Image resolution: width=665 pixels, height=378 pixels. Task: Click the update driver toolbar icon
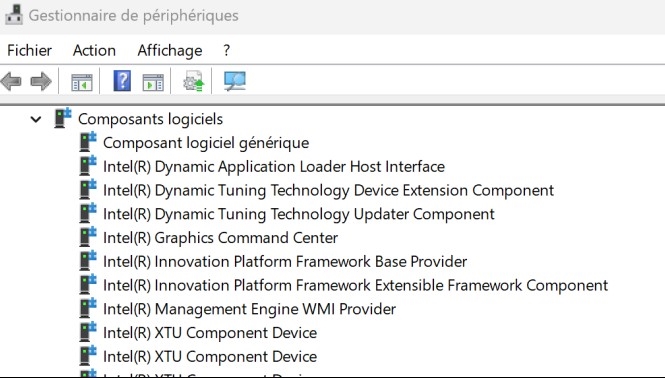pos(194,81)
